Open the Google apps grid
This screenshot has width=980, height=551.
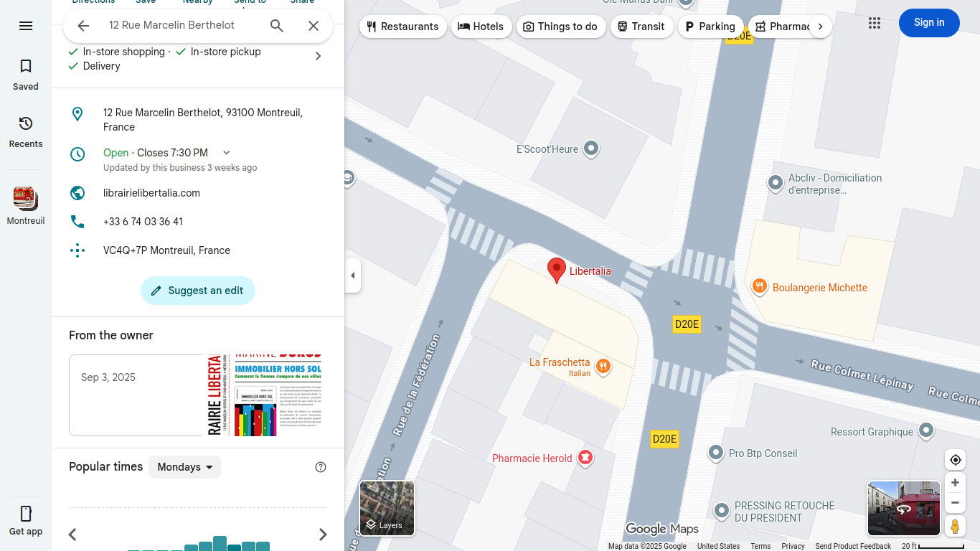(875, 23)
